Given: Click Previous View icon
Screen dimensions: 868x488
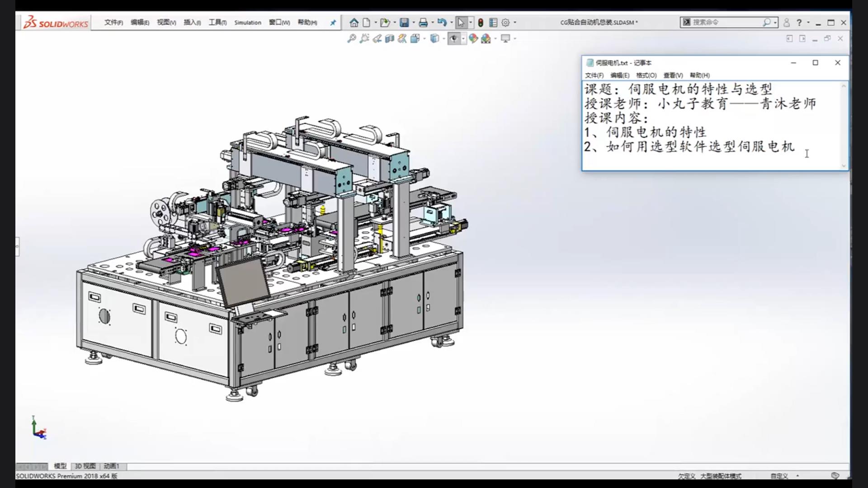Looking at the screenshot, I should [377, 39].
